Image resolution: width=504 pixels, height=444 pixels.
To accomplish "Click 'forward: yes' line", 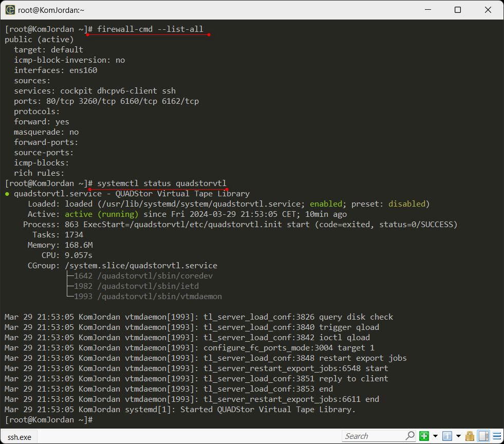I will click(x=42, y=122).
